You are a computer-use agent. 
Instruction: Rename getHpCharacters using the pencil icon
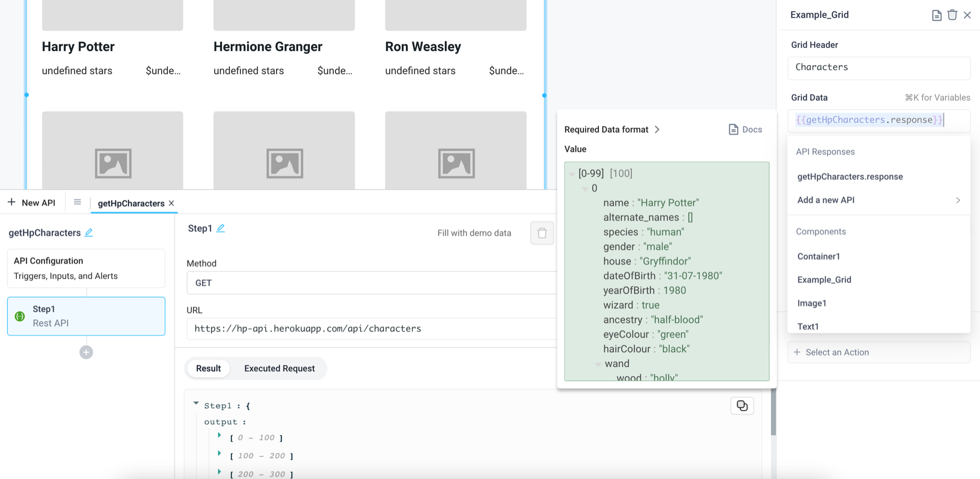(89, 233)
